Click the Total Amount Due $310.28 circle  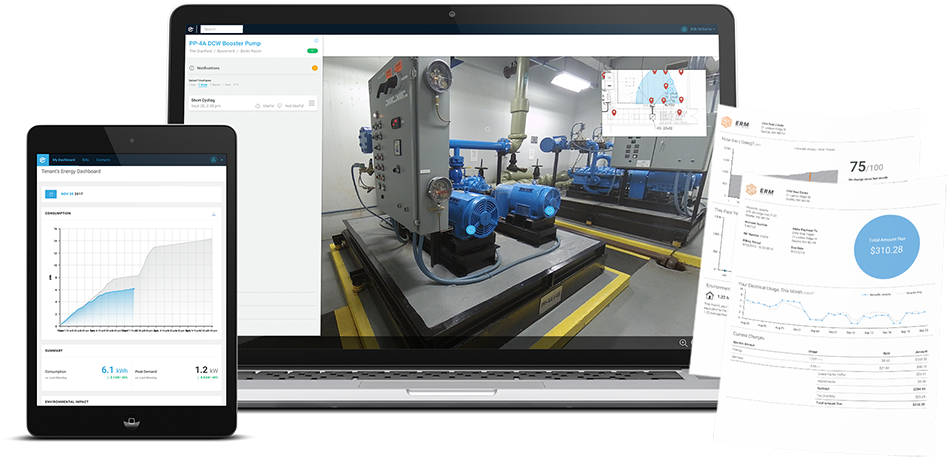(x=888, y=245)
